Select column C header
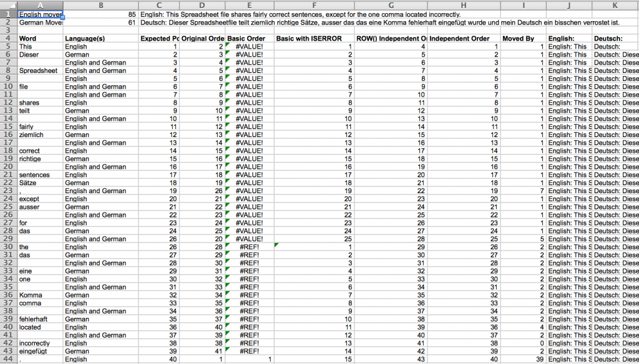This screenshot has width=639, height=364. coord(159,5)
